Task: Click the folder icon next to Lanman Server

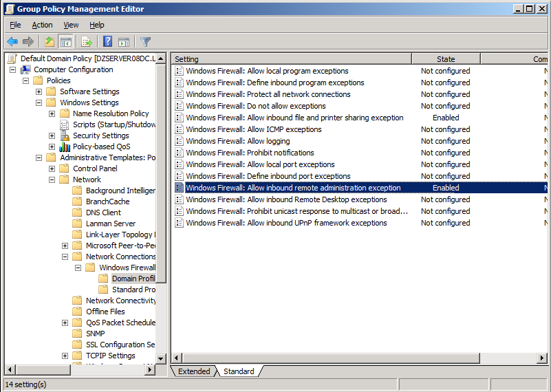Action: [x=77, y=224]
